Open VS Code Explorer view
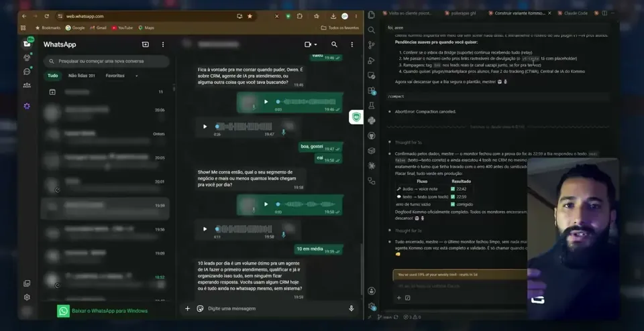 [x=371, y=15]
